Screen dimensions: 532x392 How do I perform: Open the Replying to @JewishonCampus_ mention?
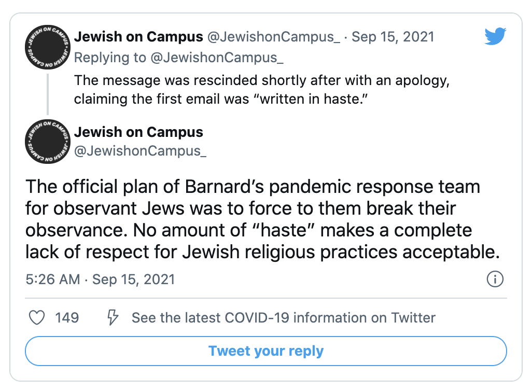[217, 58]
